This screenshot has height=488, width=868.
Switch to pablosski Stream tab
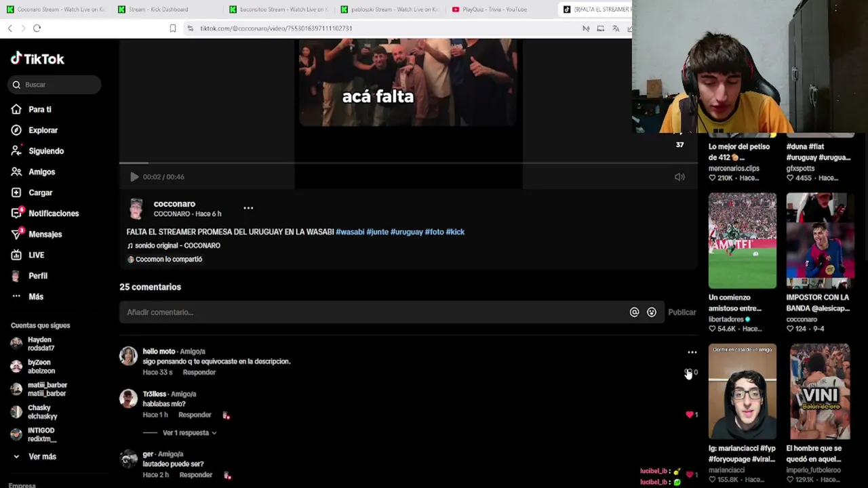tap(390, 9)
